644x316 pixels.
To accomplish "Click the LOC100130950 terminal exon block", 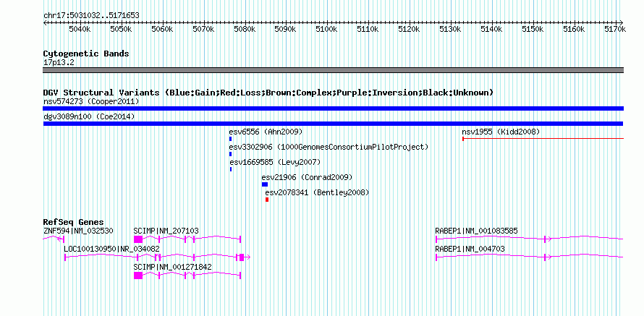I will (x=242, y=257).
